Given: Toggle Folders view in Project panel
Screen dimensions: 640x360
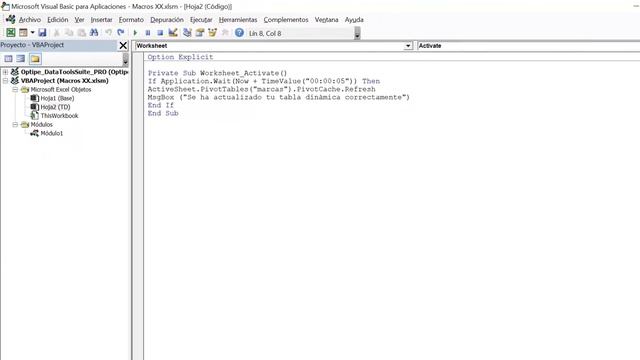Looking at the screenshot, I should pos(35,59).
